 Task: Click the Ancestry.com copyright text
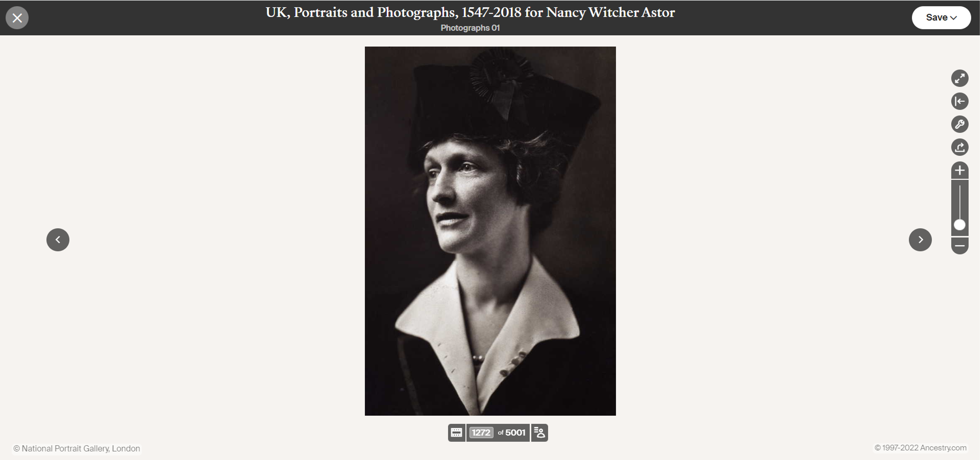pos(920,448)
